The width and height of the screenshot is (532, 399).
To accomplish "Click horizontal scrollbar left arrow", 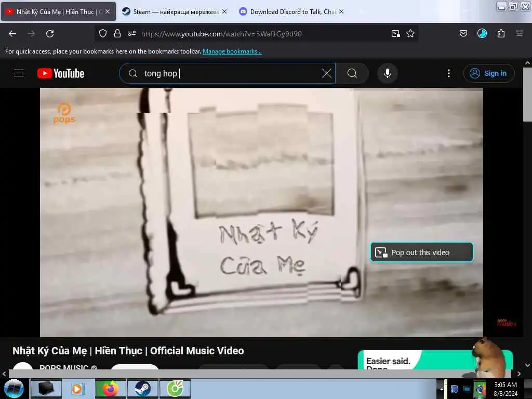I will pyautogui.click(x=4, y=374).
